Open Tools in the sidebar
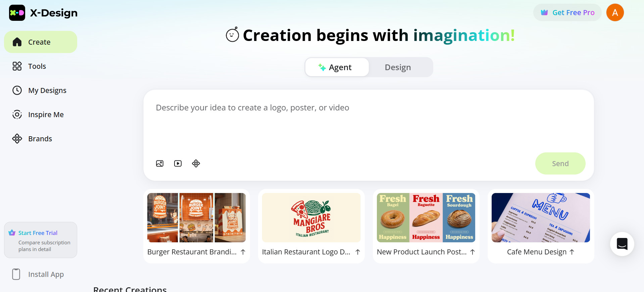The height and width of the screenshot is (292, 644). tap(37, 66)
